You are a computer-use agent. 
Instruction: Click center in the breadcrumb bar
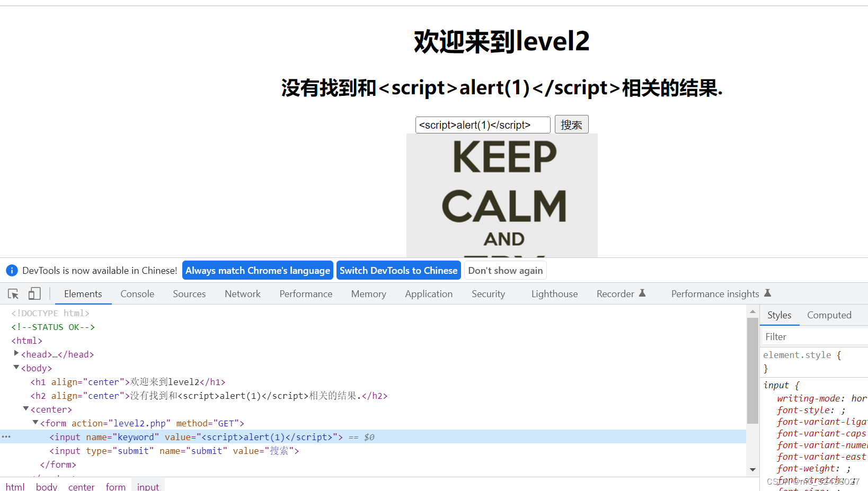click(81, 486)
